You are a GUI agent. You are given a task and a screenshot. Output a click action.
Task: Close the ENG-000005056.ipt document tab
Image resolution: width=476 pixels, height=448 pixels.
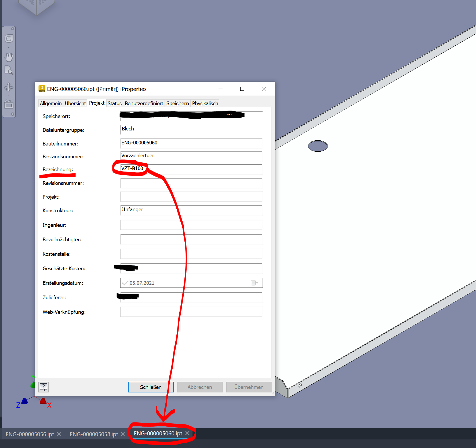click(59, 434)
